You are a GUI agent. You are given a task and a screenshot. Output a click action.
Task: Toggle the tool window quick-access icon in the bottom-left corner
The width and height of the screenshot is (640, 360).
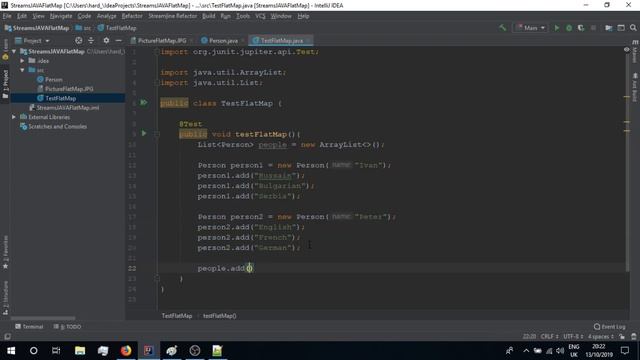[x=7, y=336]
